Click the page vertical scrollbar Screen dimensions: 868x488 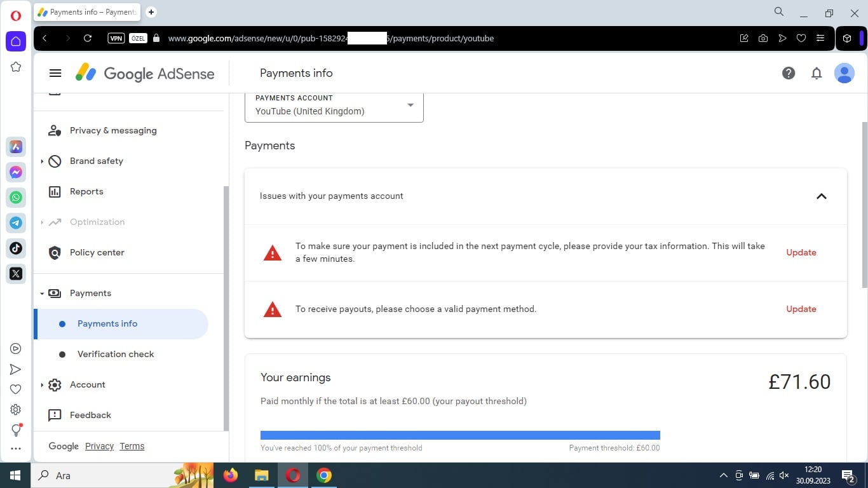[x=864, y=203]
